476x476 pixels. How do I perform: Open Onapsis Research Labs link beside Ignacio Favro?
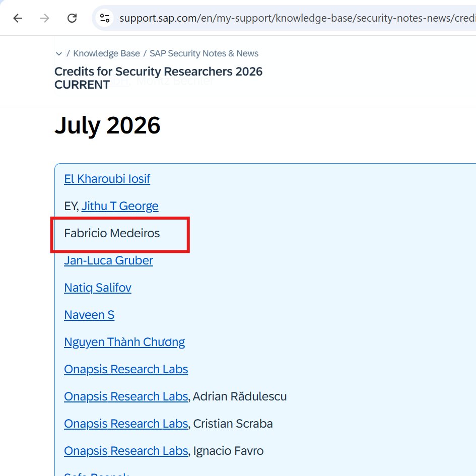tap(126, 451)
